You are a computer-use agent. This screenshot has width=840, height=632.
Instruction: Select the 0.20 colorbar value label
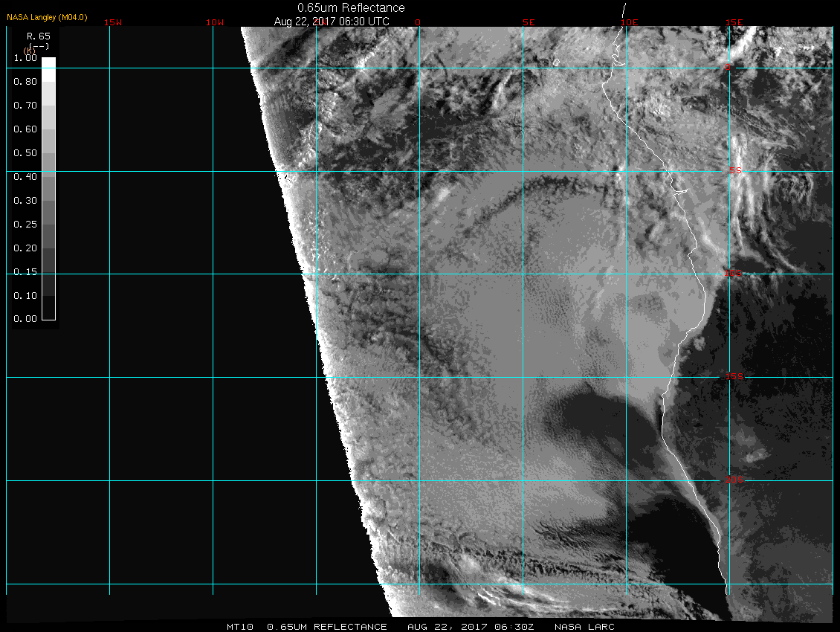pos(25,248)
